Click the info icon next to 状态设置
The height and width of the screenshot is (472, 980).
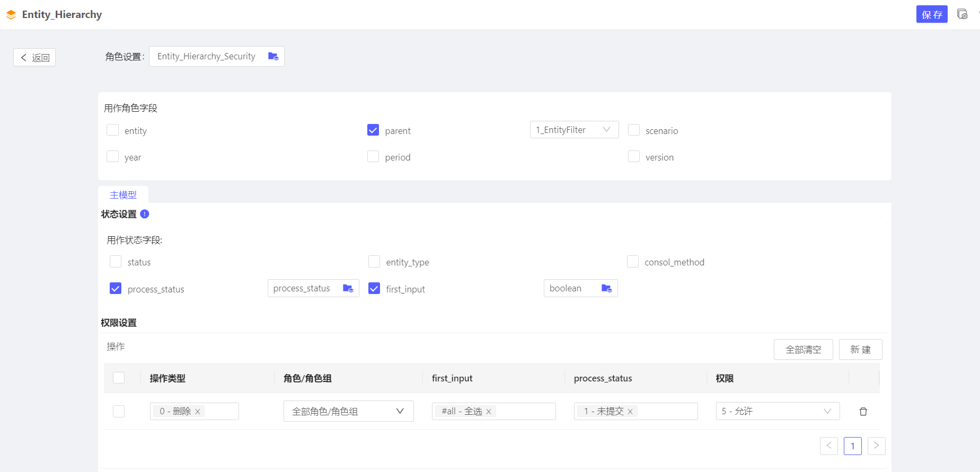[x=145, y=214]
